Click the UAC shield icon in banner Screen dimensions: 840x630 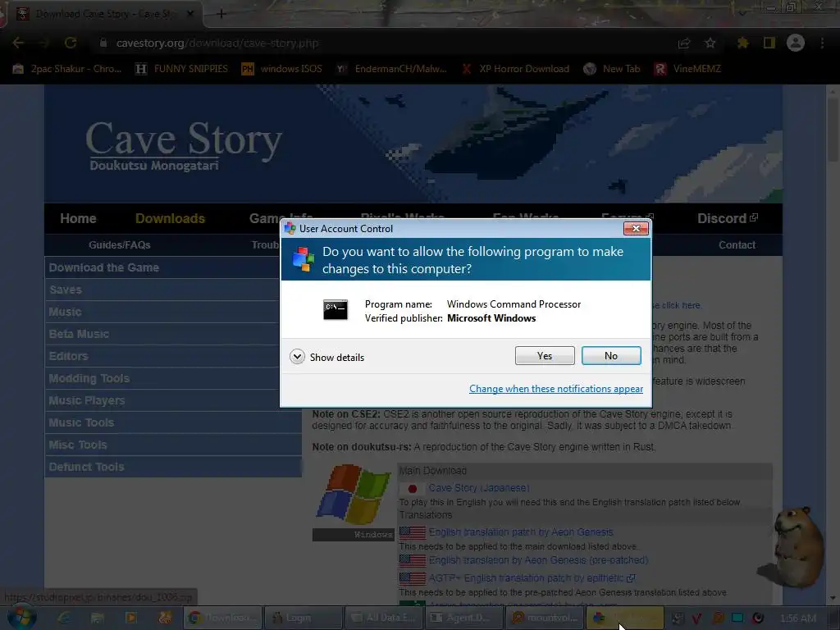304,259
